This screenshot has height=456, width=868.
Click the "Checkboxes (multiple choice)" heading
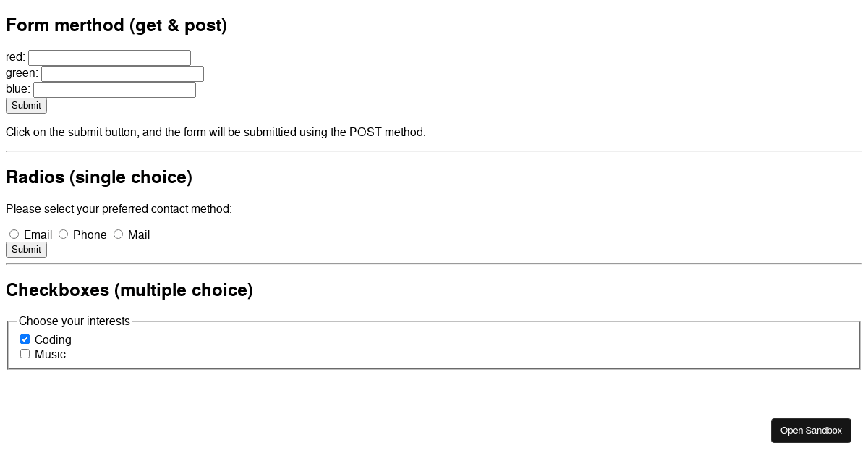pyautogui.click(x=129, y=290)
